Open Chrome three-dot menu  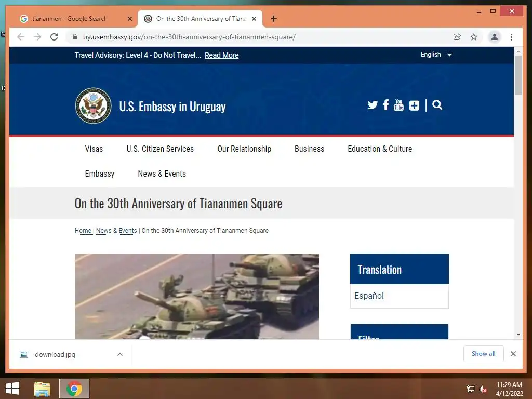[x=511, y=37]
